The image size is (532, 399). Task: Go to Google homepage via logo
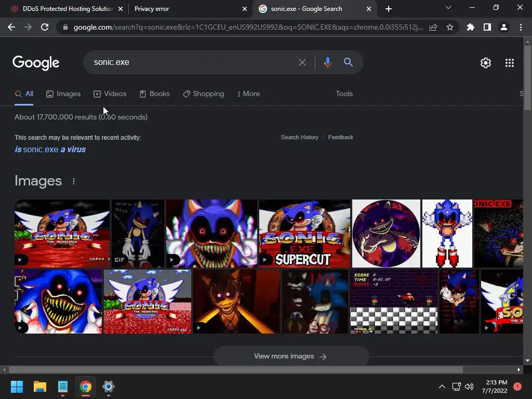36,63
